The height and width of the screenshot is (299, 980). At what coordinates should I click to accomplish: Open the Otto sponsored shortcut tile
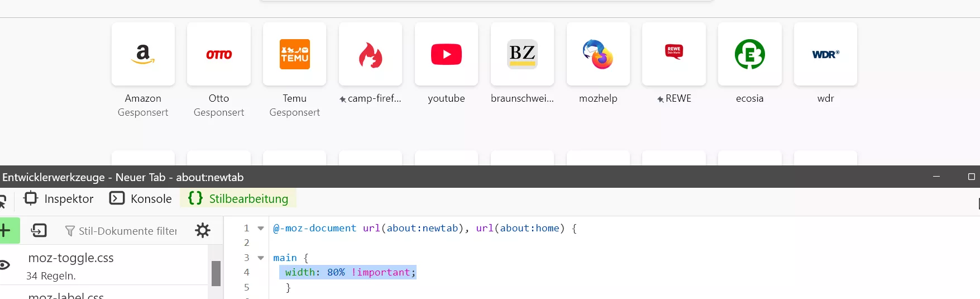219,54
